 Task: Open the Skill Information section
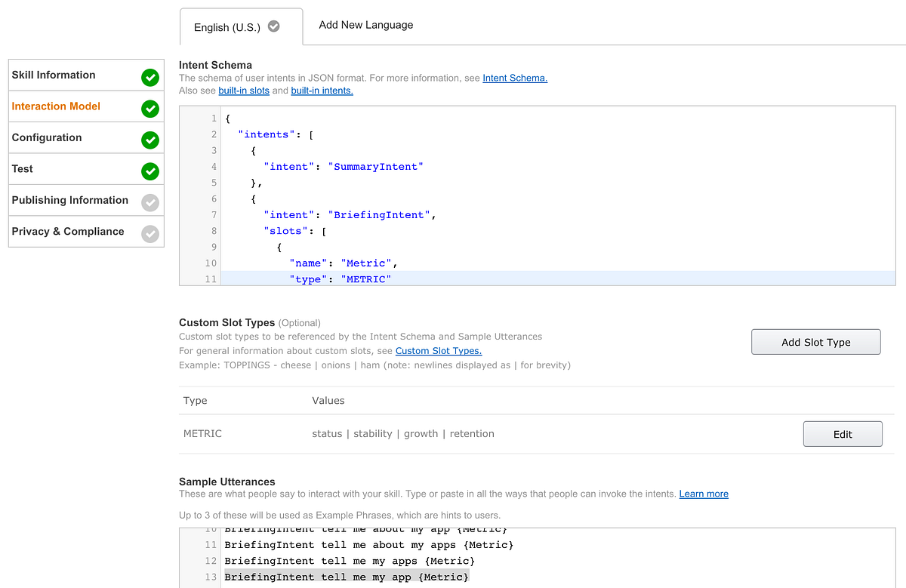coord(53,75)
